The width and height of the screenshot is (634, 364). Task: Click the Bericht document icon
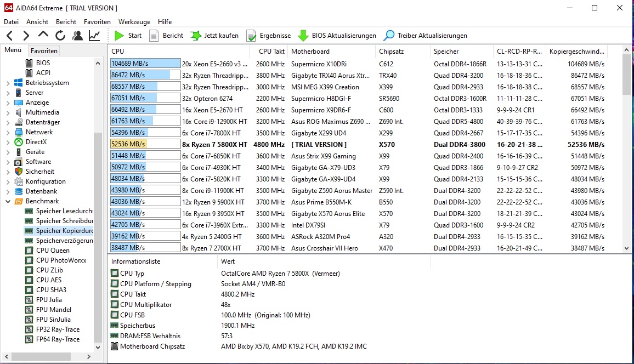154,36
